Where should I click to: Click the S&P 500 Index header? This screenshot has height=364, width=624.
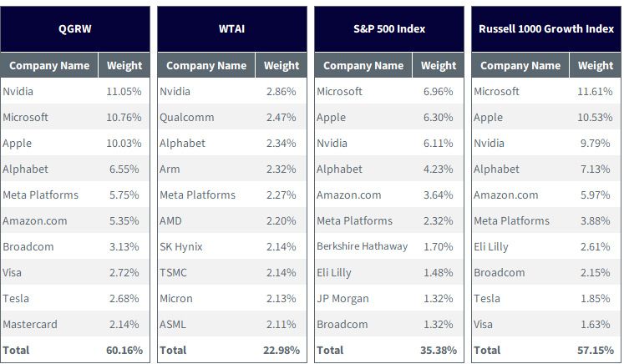coord(389,28)
